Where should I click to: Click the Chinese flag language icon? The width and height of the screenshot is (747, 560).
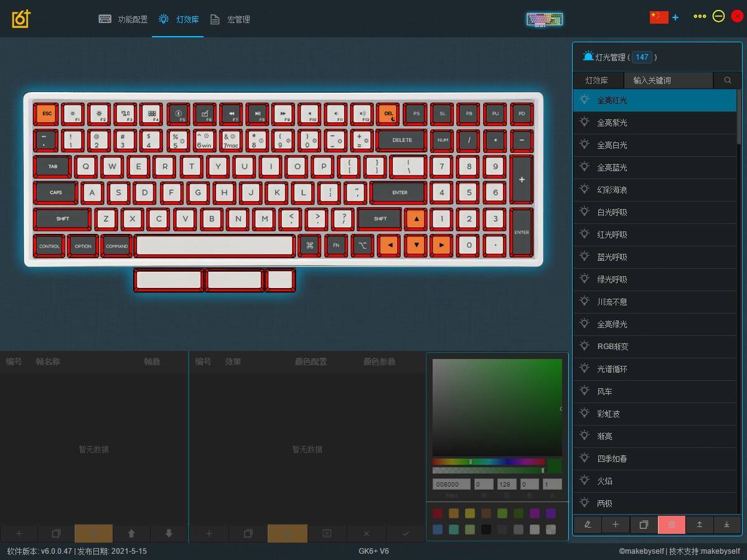tap(659, 17)
